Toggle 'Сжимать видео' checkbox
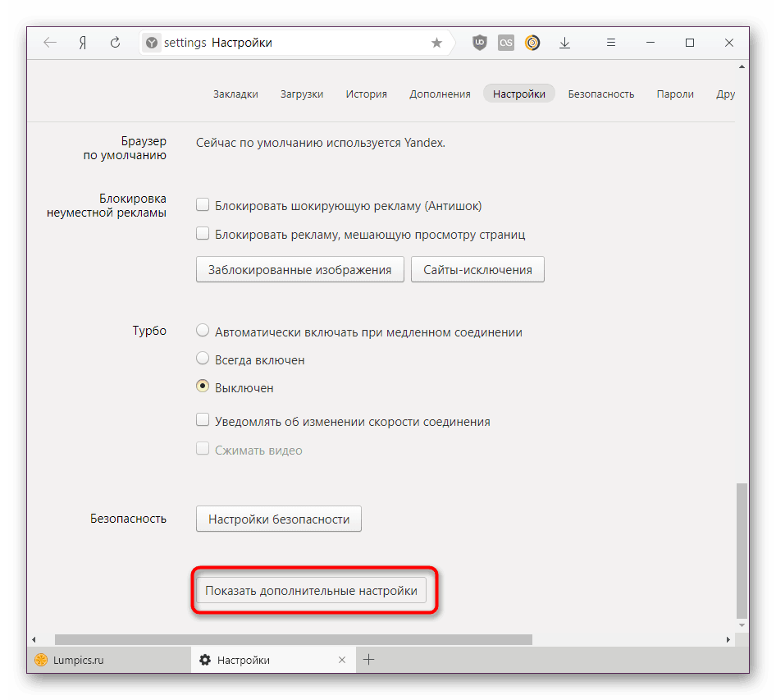Screen dimensions: 776x700 203,449
